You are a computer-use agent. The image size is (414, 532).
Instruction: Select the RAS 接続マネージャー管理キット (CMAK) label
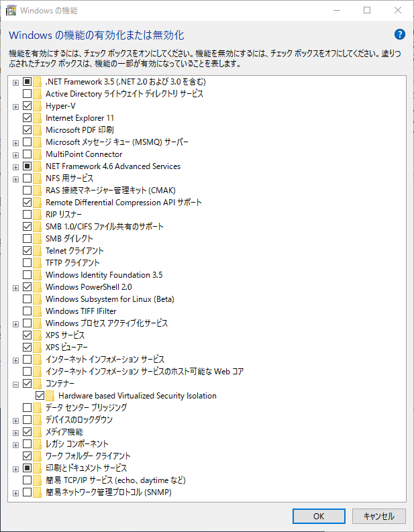click(111, 191)
